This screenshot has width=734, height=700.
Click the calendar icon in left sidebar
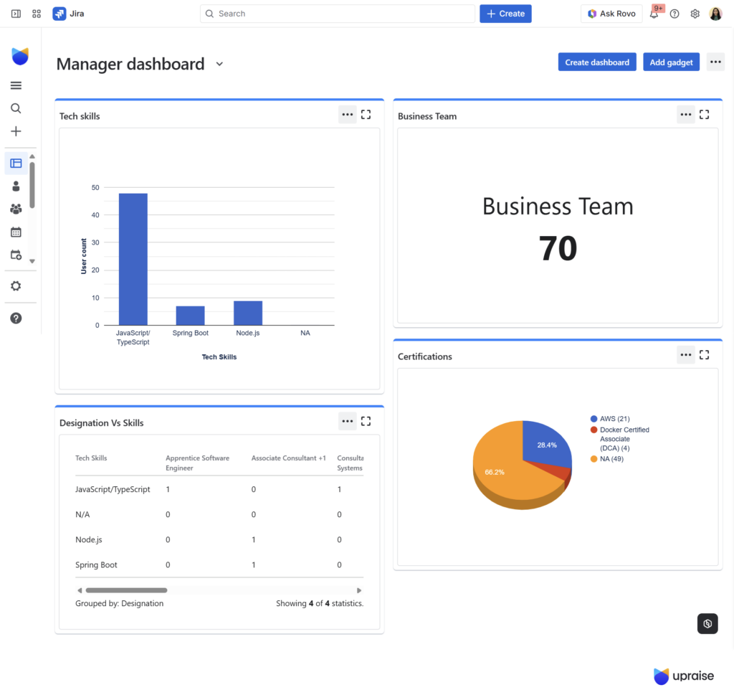click(x=16, y=232)
